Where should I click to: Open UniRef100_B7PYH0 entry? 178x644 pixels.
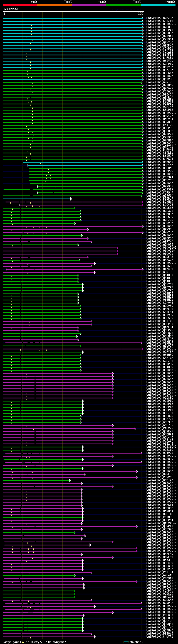[x=160, y=232]
